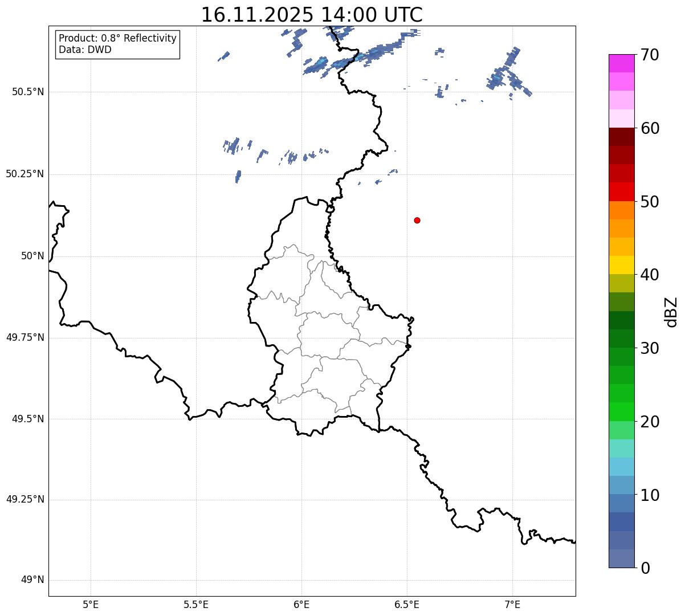Click the '49°N' latitude label
Viewport: 685px width, 616px height.
(32, 580)
